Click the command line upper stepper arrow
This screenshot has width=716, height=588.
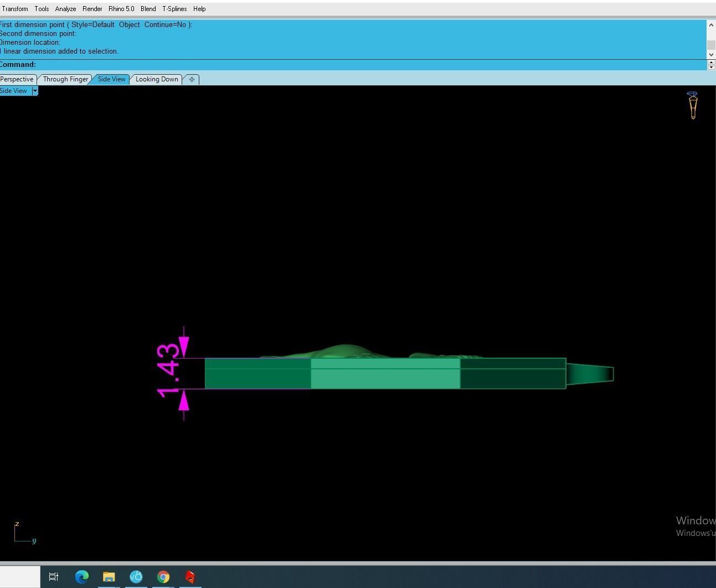[x=712, y=62]
